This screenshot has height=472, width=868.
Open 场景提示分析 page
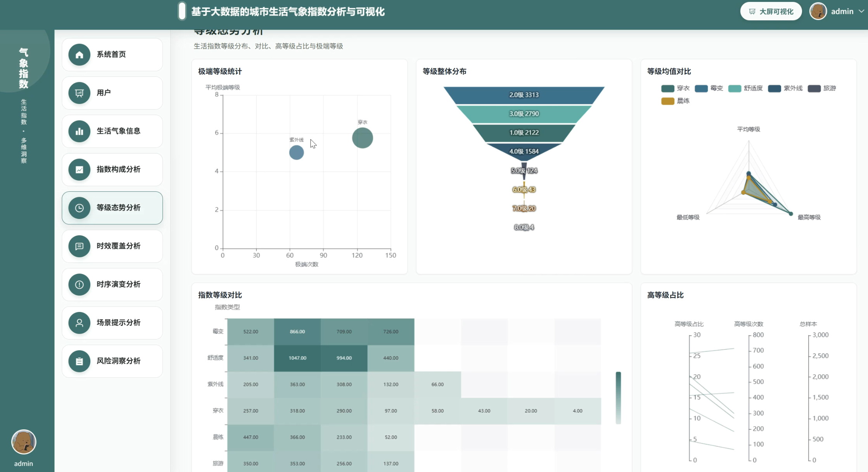coord(112,323)
